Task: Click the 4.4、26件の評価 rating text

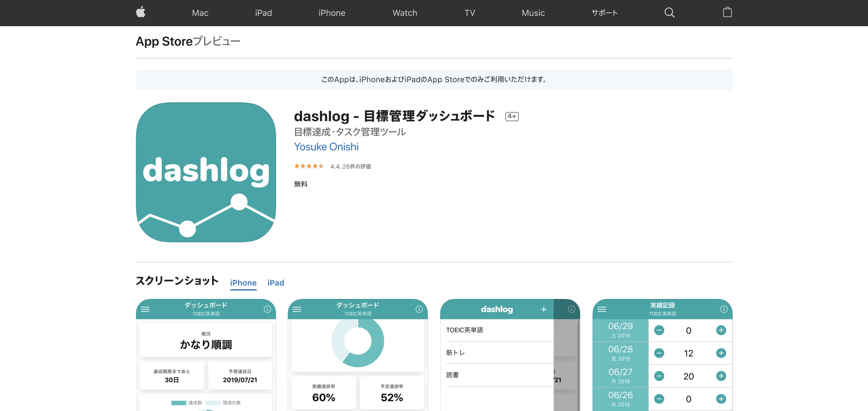Action: click(x=350, y=166)
